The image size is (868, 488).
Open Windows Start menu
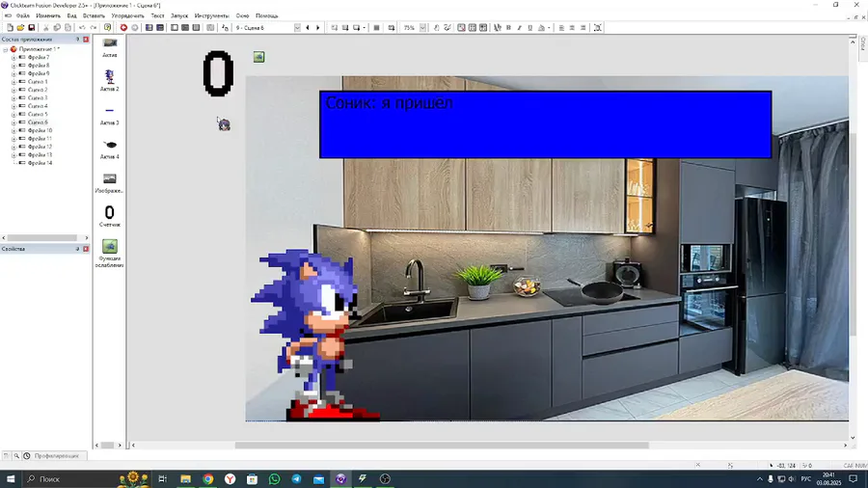(11, 479)
